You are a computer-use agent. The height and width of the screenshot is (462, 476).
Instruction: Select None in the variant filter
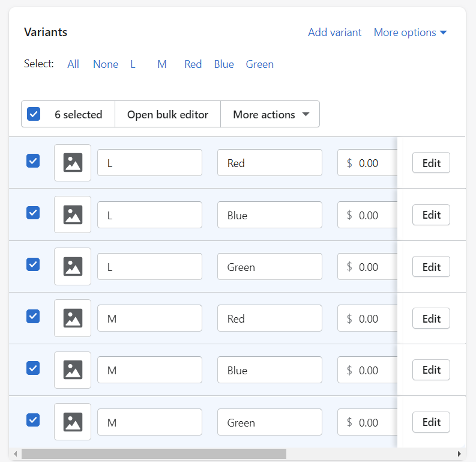pyautogui.click(x=106, y=64)
